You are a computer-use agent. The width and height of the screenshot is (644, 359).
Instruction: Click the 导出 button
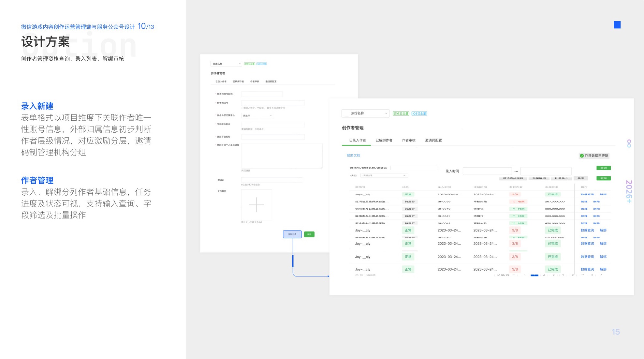(581, 178)
